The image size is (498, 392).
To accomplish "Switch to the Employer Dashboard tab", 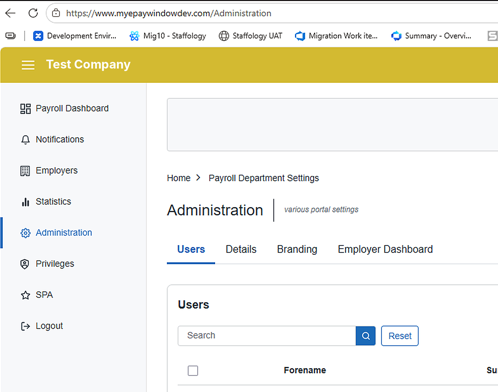I will 385,249.
